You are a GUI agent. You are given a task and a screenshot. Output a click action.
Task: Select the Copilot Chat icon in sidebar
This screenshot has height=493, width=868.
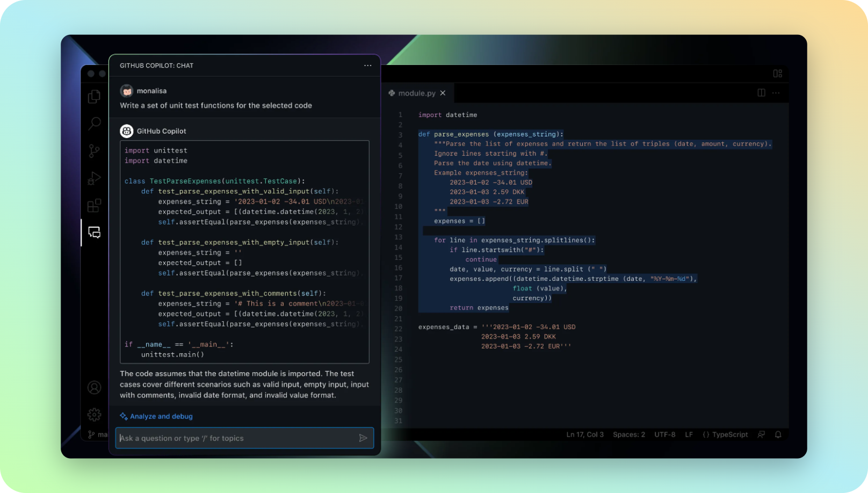pyautogui.click(x=95, y=233)
